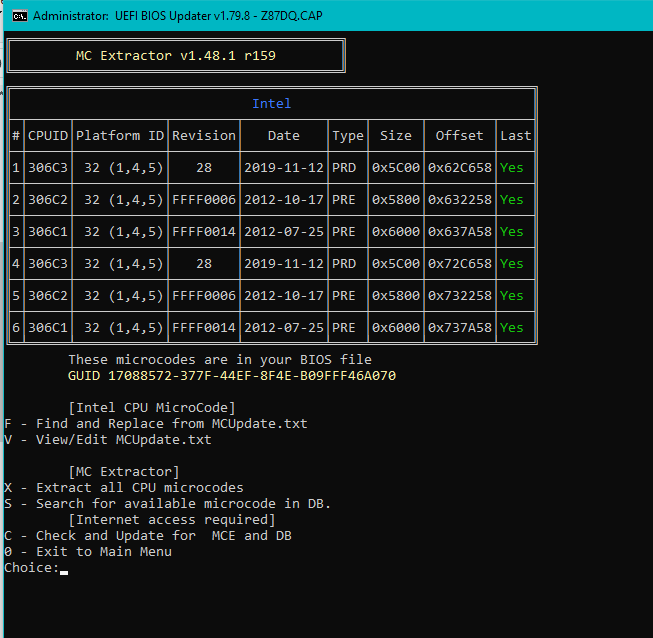Click the '[Internet access required]' label
Viewport: 653px width, 638px height.
click(172, 520)
